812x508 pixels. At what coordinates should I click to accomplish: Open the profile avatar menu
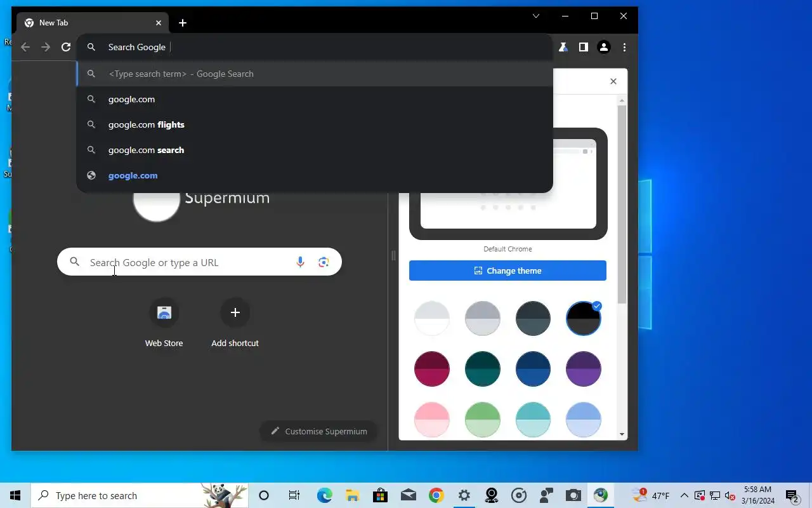coord(604,47)
